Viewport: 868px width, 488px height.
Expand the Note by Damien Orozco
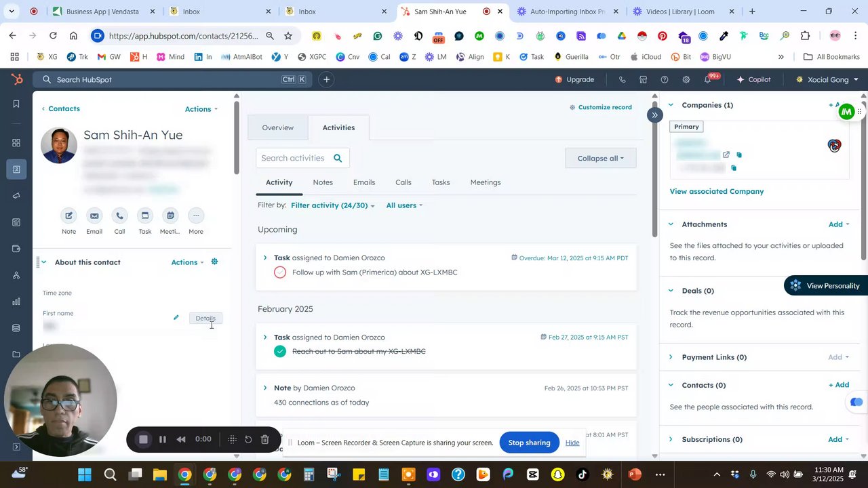click(265, 388)
